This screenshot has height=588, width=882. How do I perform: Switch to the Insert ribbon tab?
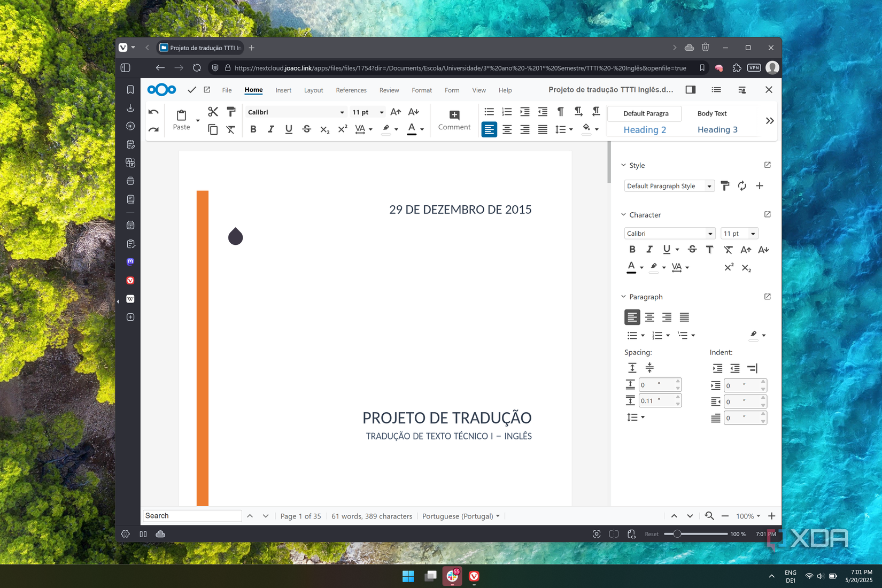click(283, 90)
